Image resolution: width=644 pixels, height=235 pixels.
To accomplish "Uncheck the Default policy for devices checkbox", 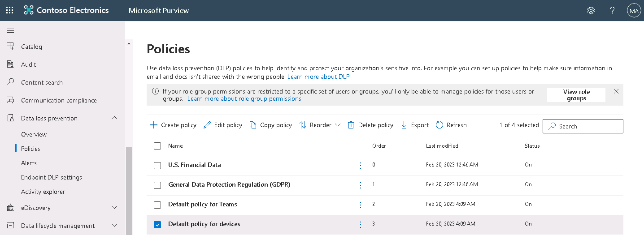I will pyautogui.click(x=157, y=225).
